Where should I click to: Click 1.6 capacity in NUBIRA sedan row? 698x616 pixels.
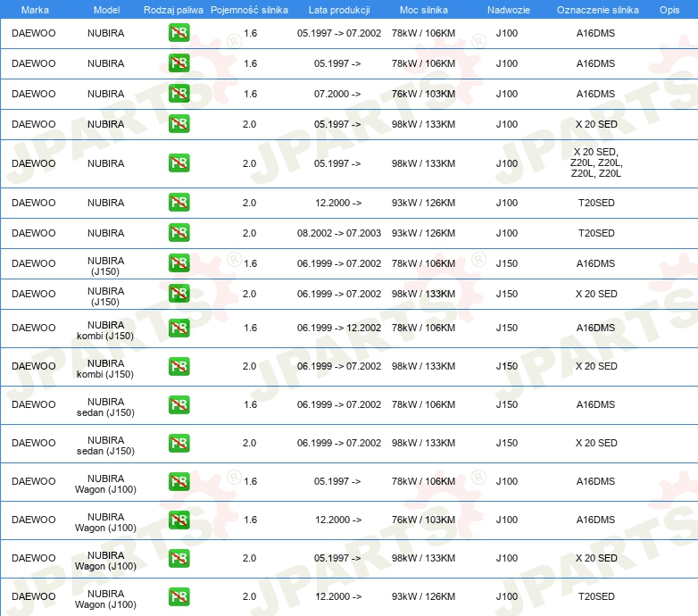point(250,404)
